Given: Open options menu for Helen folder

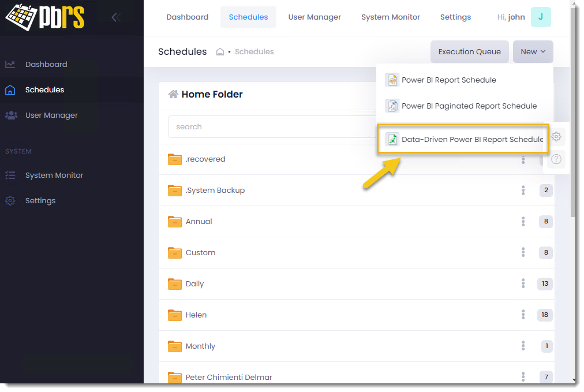Looking at the screenshot, I should pyautogui.click(x=523, y=315).
